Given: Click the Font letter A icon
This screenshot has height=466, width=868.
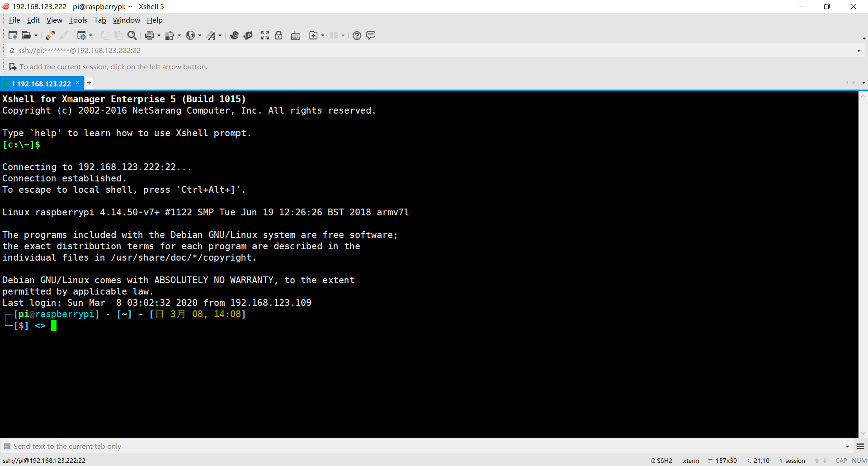Looking at the screenshot, I should click(x=211, y=35).
